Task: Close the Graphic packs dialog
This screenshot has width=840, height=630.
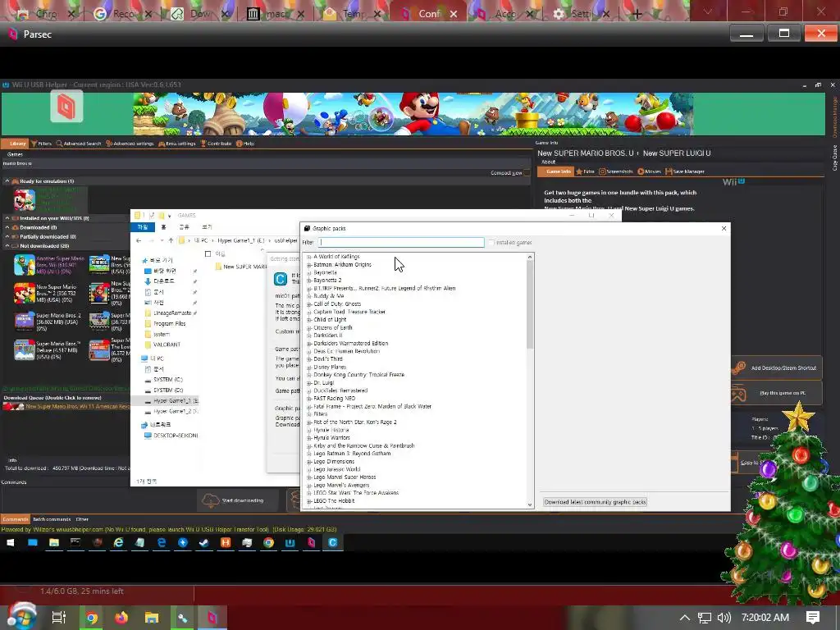Action: (724, 228)
